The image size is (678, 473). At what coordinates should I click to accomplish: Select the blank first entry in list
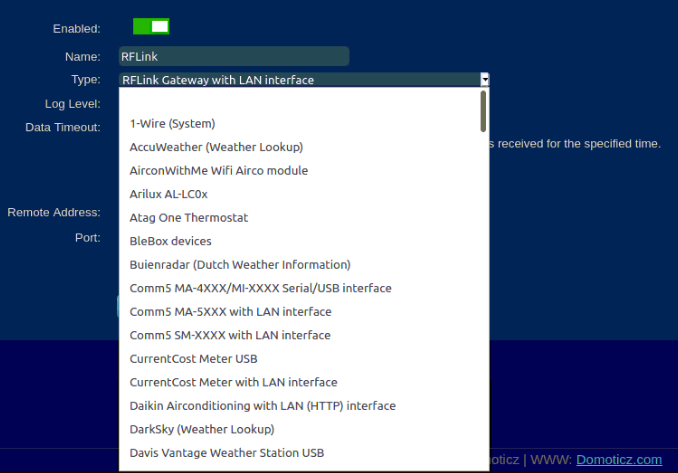tap(304, 100)
